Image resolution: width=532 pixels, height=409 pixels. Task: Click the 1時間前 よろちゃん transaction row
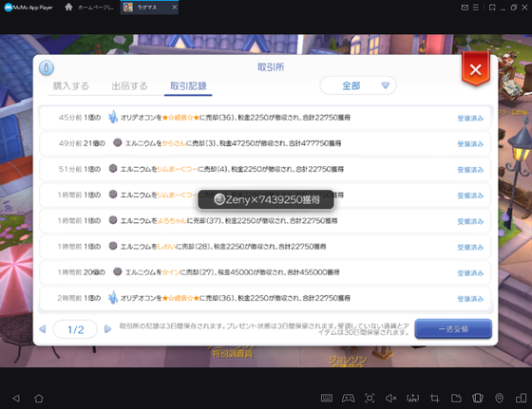(x=265, y=221)
